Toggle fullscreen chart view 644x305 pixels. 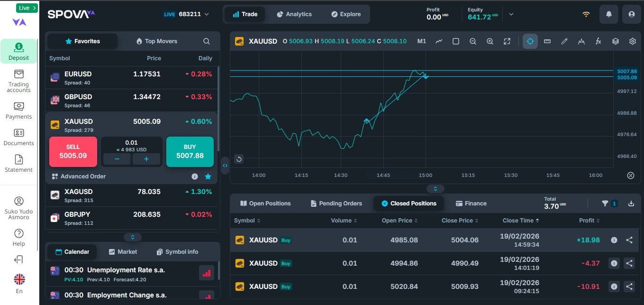[x=507, y=41]
